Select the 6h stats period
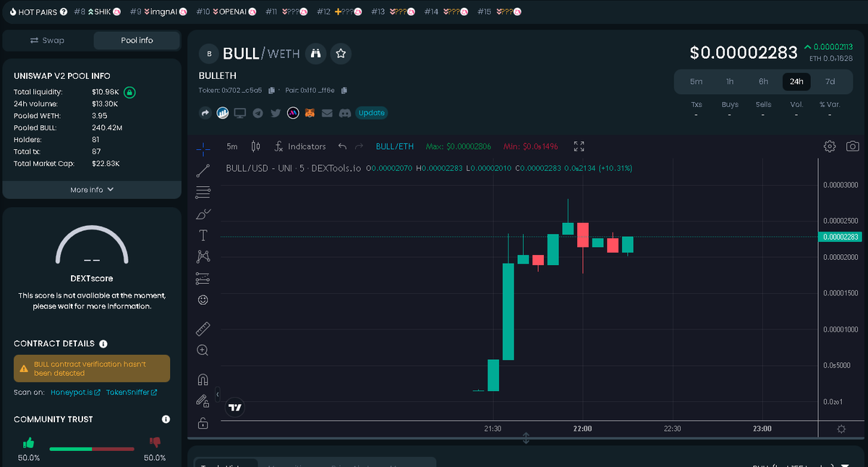This screenshot has height=467, width=868. click(x=763, y=82)
